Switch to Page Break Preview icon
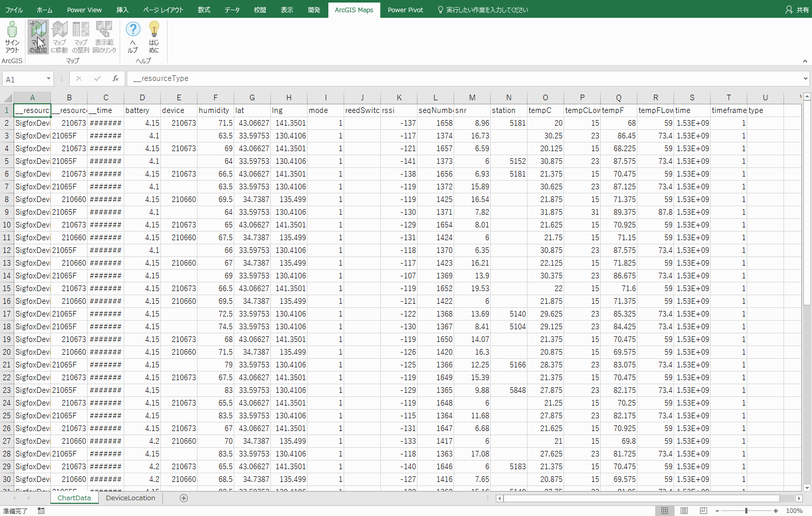This screenshot has height=516, width=812. pos(704,510)
